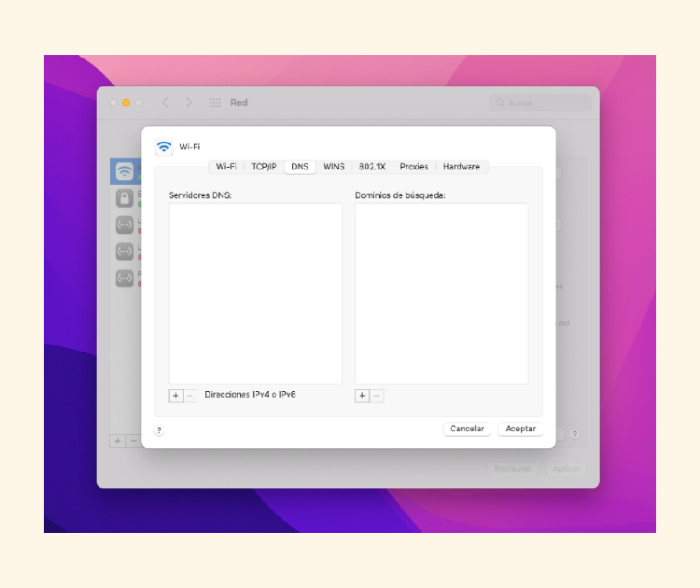700x588 pixels.
Task: Click the Wi-Fi icon in dialog header
Action: click(164, 147)
